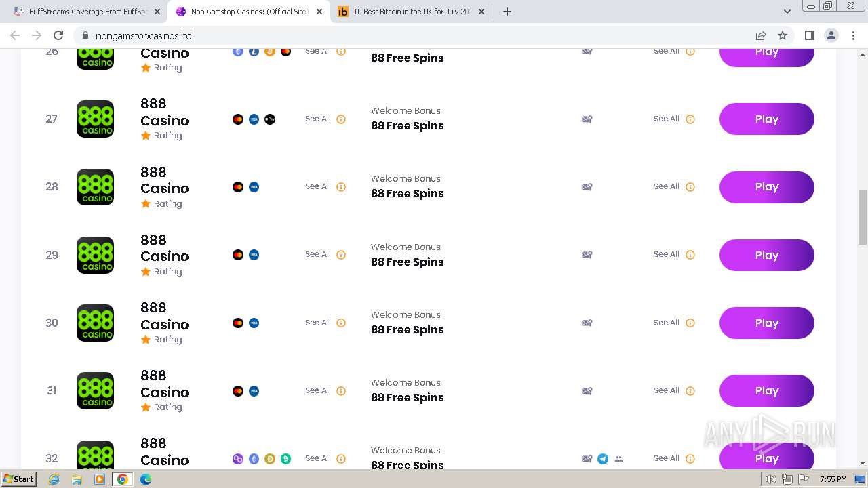Screen dimensions: 868x488
Task: Expand the tab search dropdown
Action: (787, 12)
